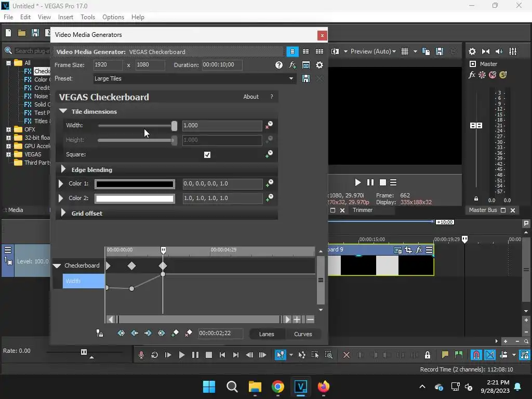Click Play From Start in main transport

168,355
